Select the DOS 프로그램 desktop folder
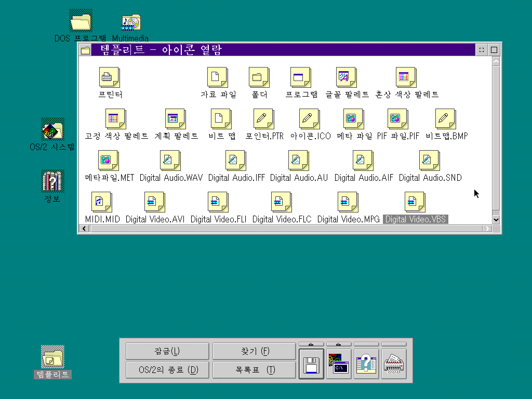This screenshot has width=532, height=399. pos(81,21)
